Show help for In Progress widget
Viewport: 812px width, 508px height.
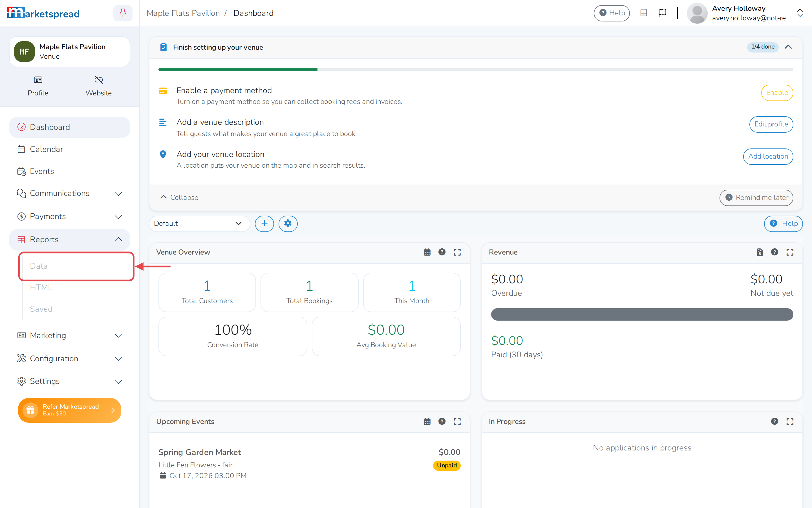775,421
